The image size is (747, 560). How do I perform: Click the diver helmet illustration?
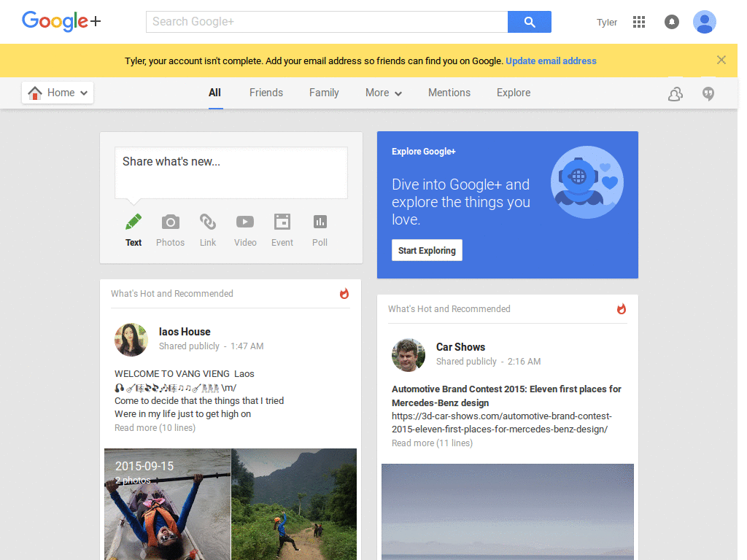[x=587, y=182]
